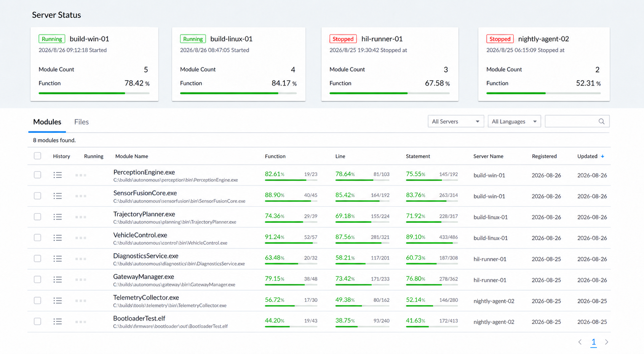Open the All Languages dropdown
The width and height of the screenshot is (644, 354).
click(514, 121)
